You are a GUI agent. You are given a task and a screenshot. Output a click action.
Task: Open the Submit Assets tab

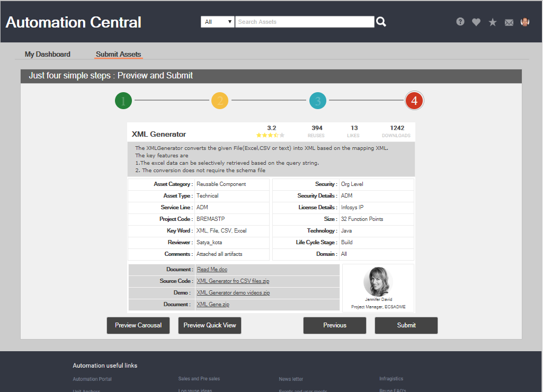coord(119,54)
